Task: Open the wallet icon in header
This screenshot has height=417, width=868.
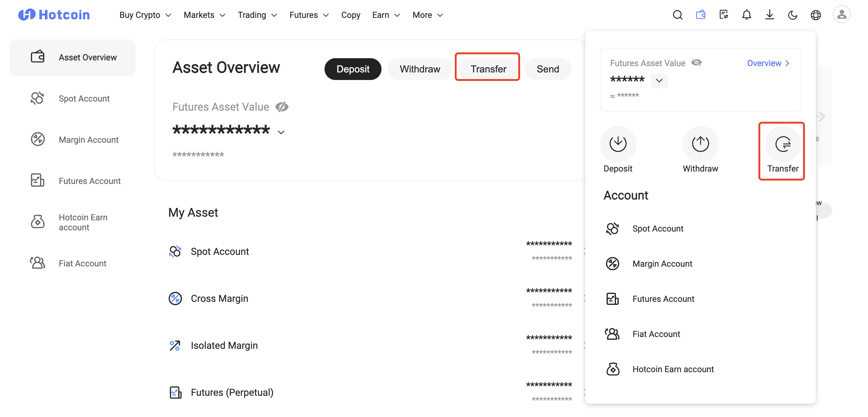Action: click(x=701, y=15)
